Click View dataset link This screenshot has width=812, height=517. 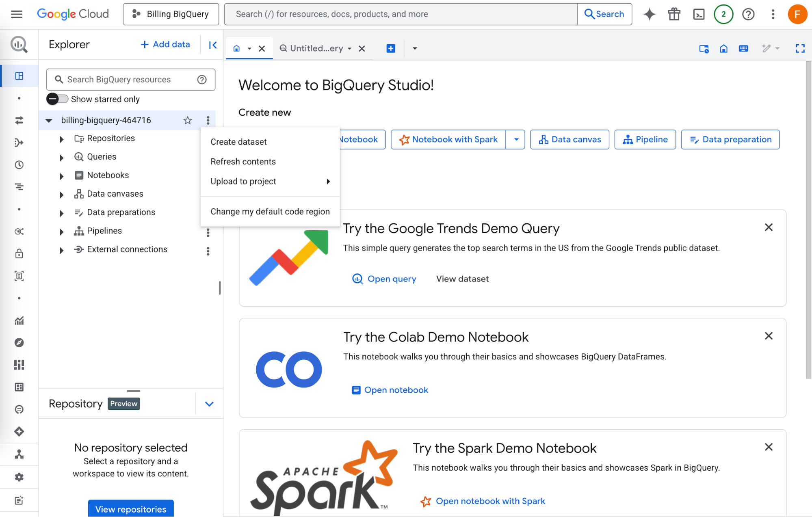click(x=462, y=279)
